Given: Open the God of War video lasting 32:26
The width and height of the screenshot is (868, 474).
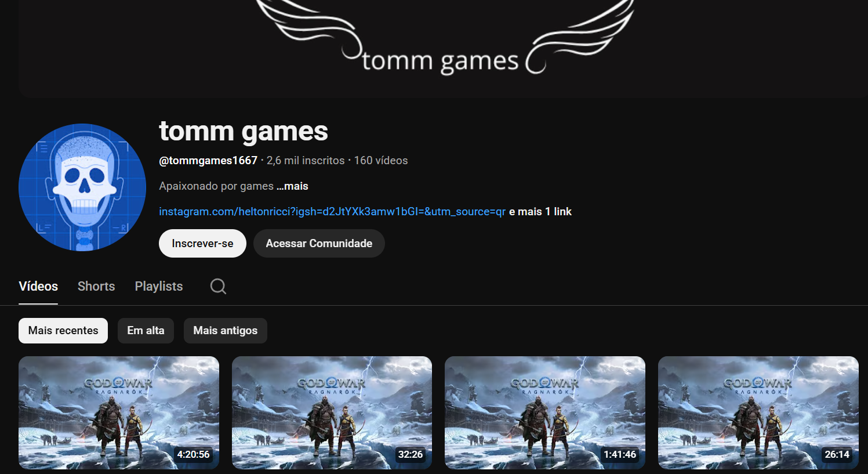Looking at the screenshot, I should 332,413.
